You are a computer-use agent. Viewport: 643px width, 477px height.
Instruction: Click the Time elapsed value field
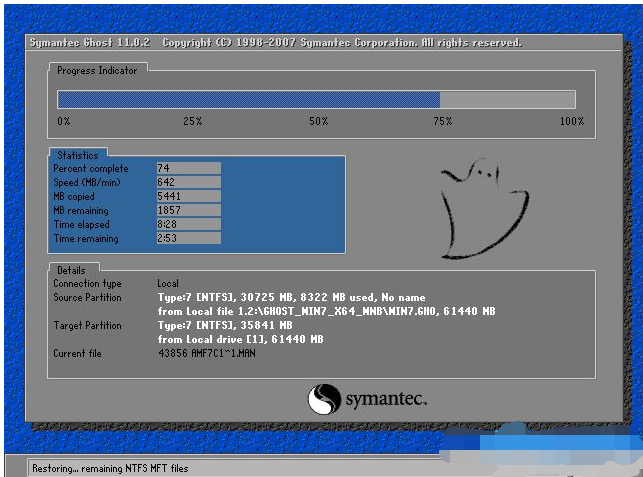[188, 224]
